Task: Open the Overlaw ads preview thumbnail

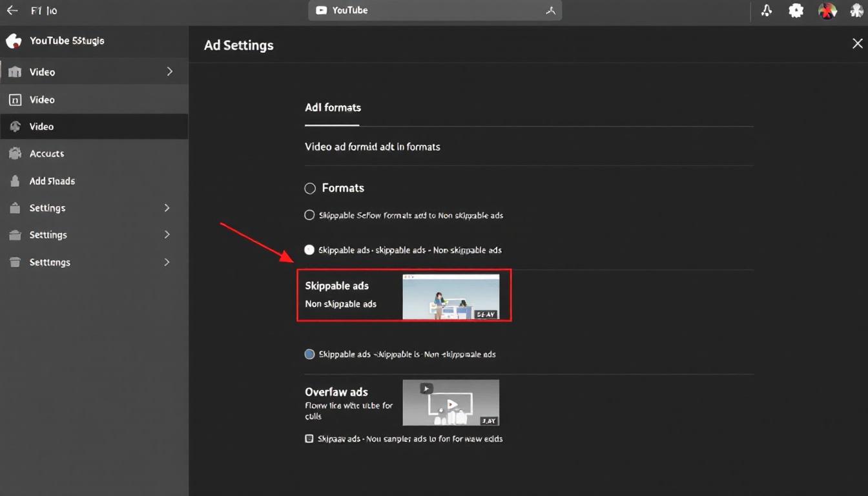Action: tap(451, 402)
